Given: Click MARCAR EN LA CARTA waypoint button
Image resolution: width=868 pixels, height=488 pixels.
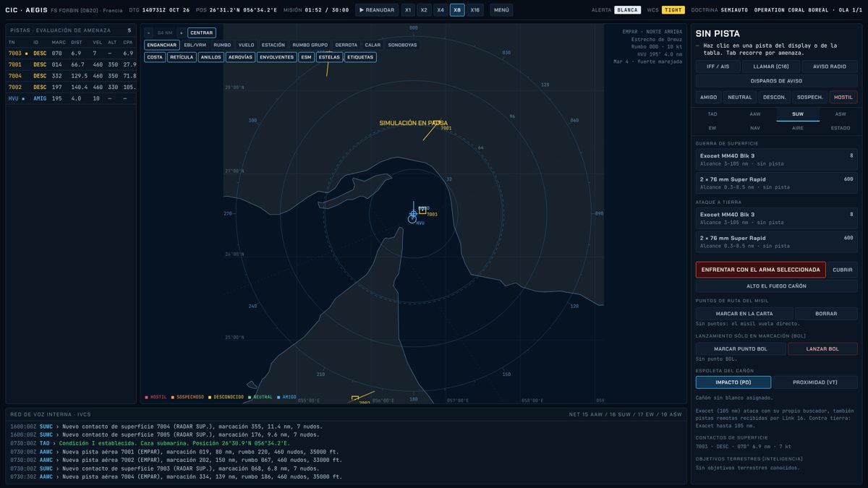Looking at the screenshot, I should 744,314.
